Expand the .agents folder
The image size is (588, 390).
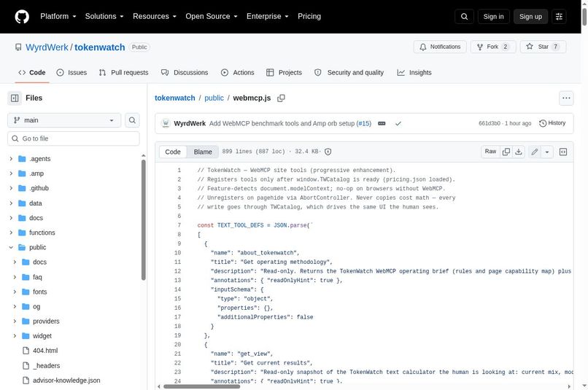pos(11,159)
